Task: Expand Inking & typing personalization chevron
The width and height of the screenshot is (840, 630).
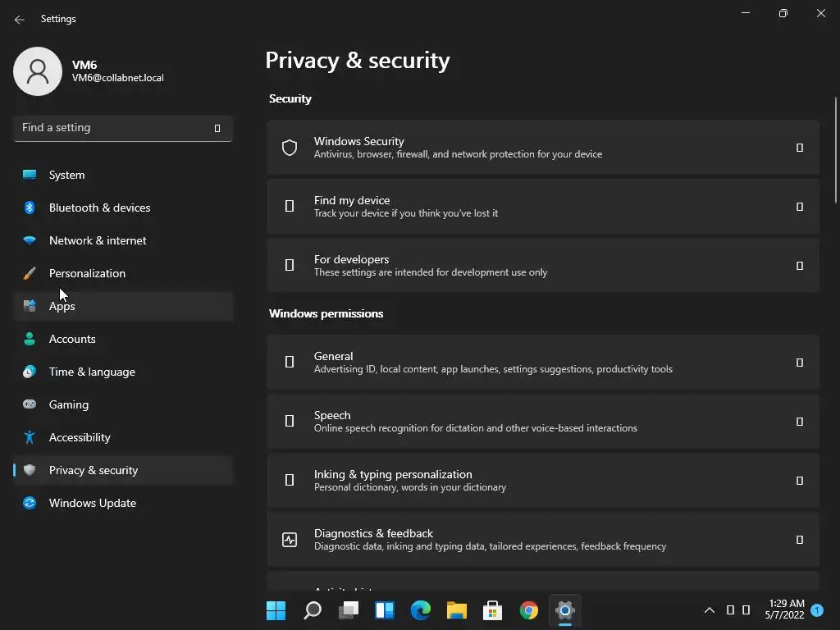Action: 799,480
